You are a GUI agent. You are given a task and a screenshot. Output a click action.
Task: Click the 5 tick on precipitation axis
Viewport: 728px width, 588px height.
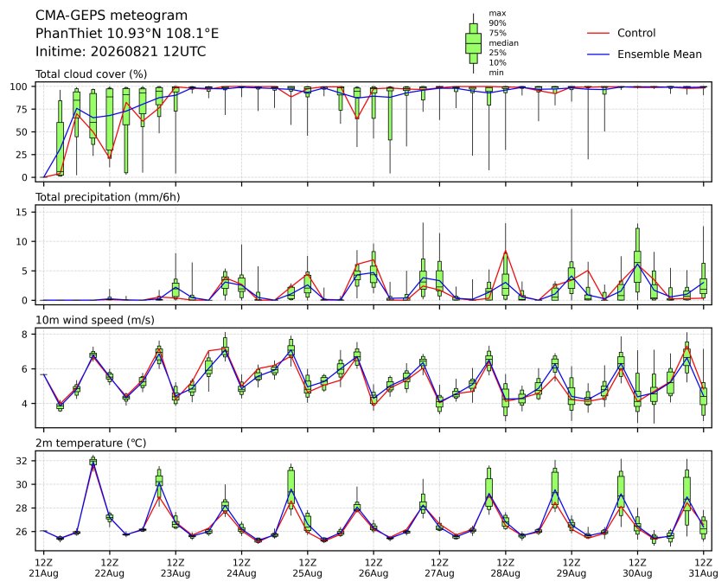coord(26,271)
